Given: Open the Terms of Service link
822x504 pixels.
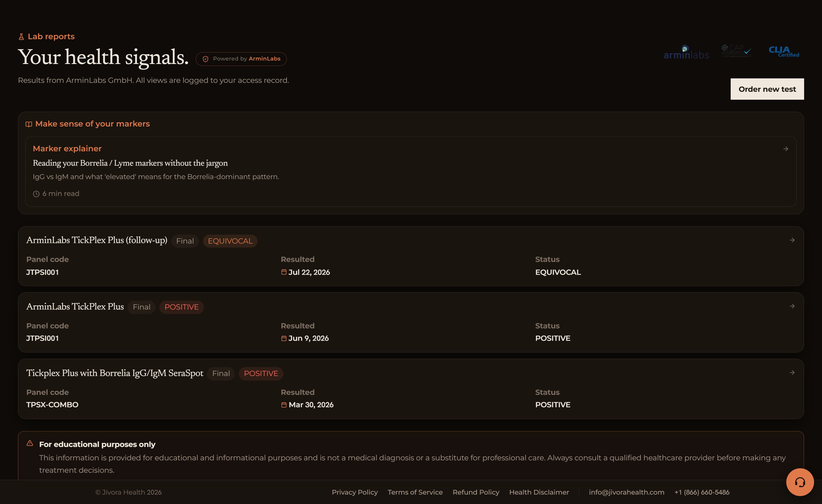Looking at the screenshot, I should [415, 492].
